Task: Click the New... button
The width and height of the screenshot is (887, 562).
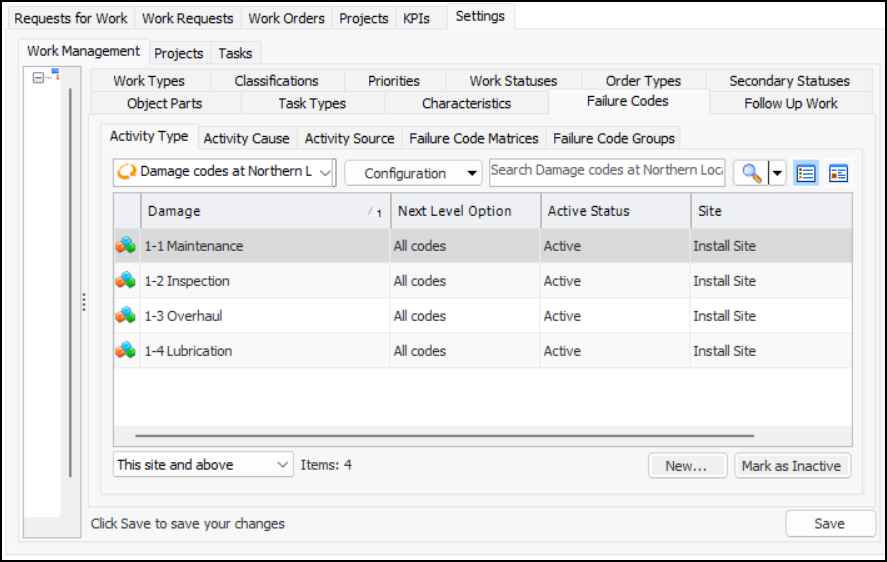Action: (686, 466)
